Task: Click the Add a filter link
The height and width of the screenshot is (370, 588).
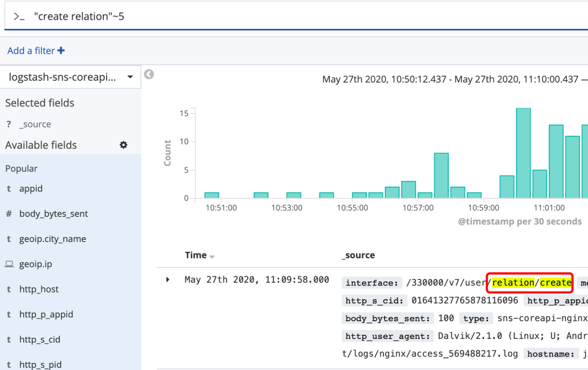Action: pos(31,51)
